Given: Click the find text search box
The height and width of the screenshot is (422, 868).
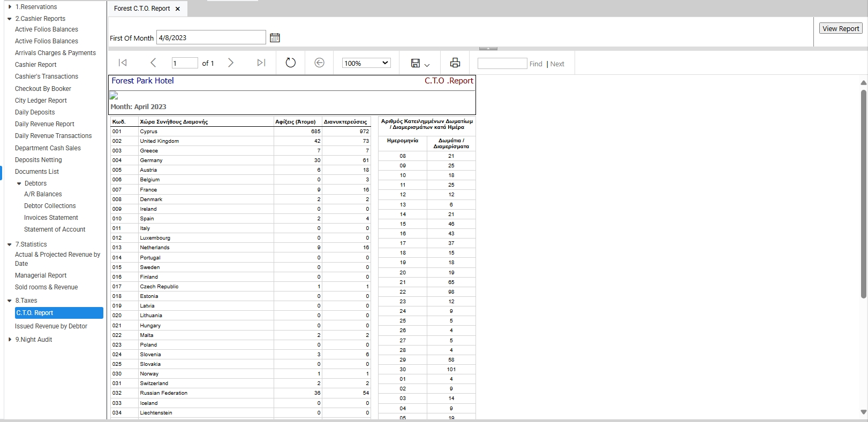Looking at the screenshot, I should point(502,63).
